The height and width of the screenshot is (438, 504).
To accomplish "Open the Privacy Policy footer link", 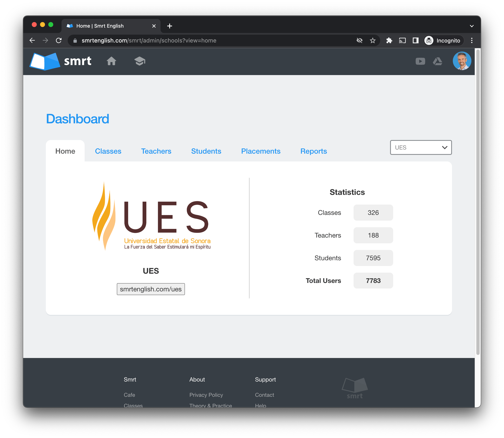I will point(206,395).
